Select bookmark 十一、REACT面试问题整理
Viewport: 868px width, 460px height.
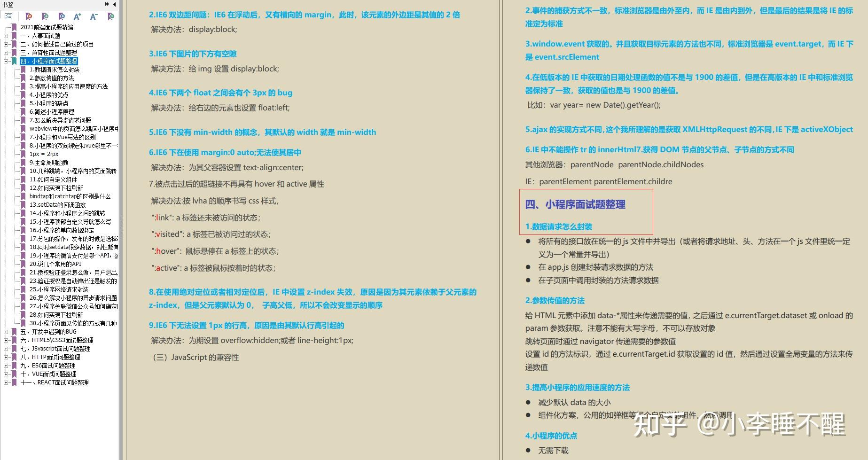coord(55,382)
